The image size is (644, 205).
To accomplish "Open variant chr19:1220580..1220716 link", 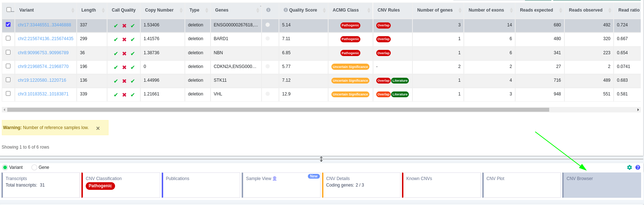I will pos(42,80).
